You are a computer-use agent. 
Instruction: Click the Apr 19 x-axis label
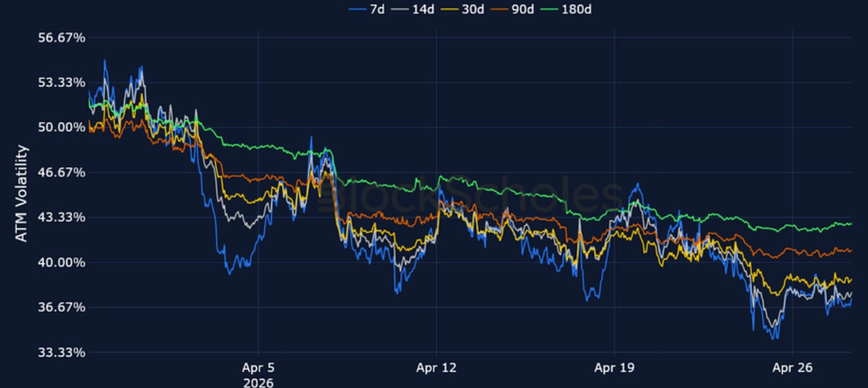(x=615, y=368)
